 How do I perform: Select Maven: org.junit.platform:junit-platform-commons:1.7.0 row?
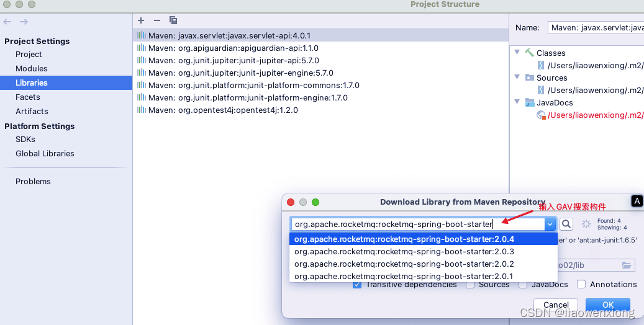click(321, 85)
